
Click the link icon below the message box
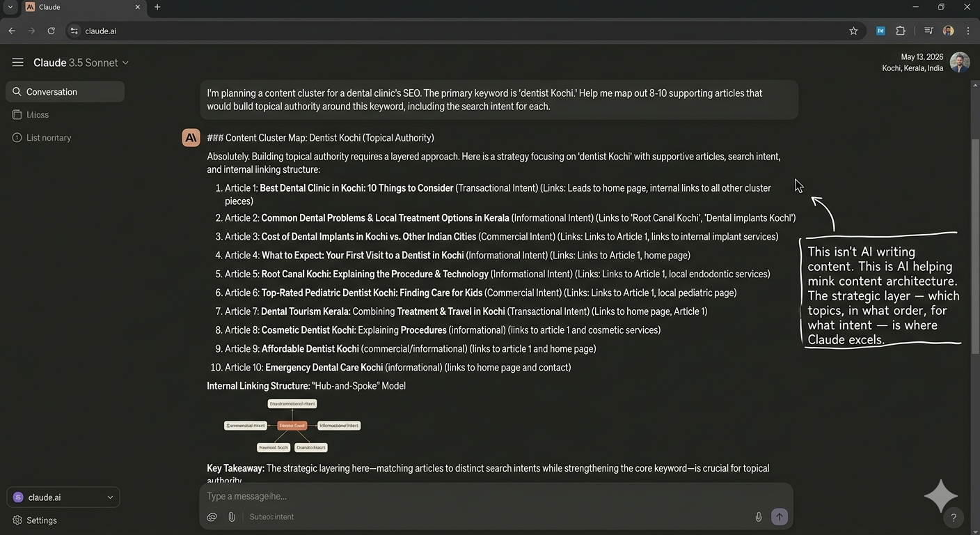point(212,517)
